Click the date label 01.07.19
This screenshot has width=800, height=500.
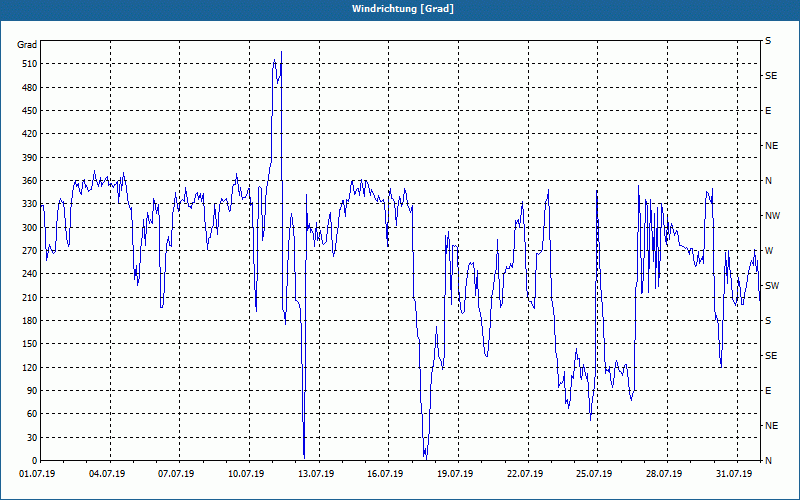[37, 474]
